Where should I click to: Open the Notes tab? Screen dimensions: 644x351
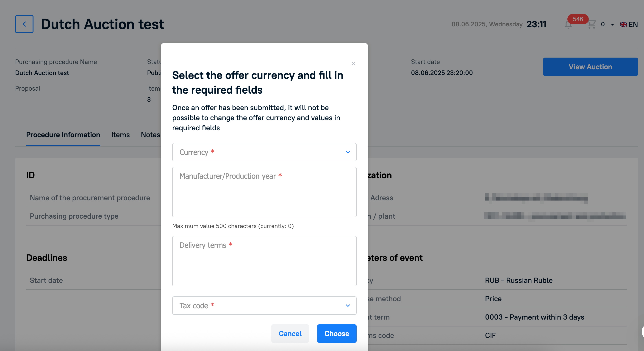[150, 135]
